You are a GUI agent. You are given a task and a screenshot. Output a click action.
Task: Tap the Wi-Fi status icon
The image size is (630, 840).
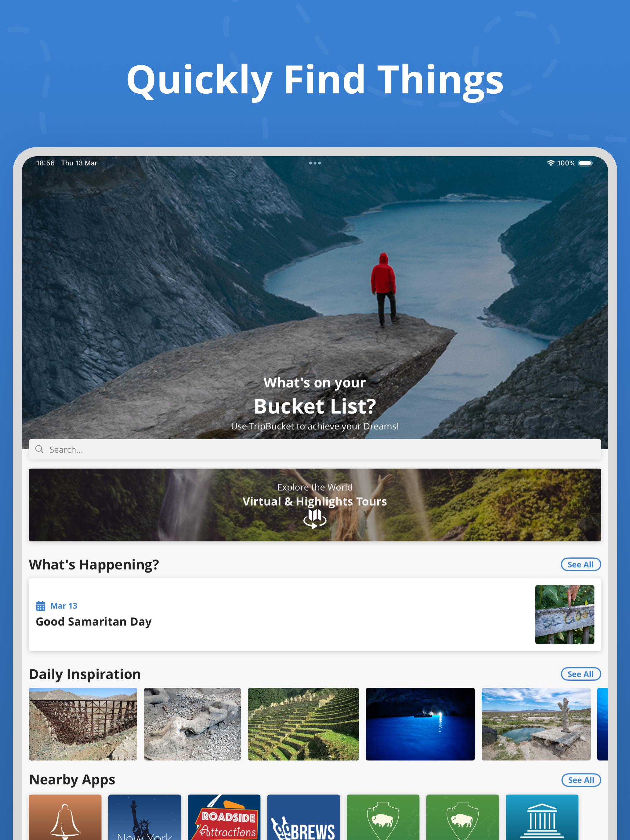click(551, 163)
